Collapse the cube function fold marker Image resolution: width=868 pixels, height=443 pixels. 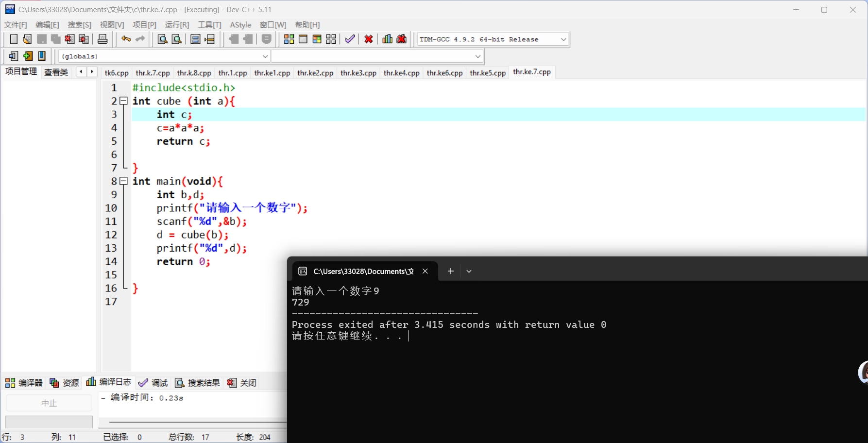coord(124,101)
